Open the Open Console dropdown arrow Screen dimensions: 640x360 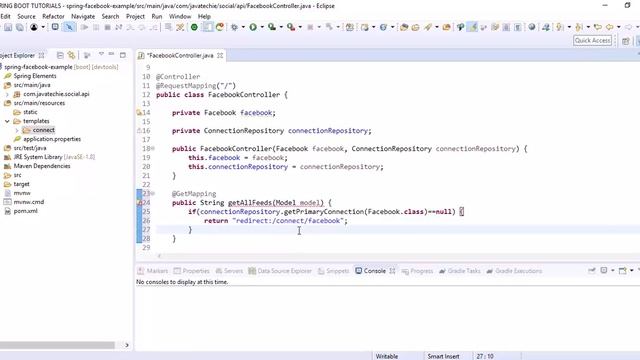pyautogui.click(x=631, y=271)
